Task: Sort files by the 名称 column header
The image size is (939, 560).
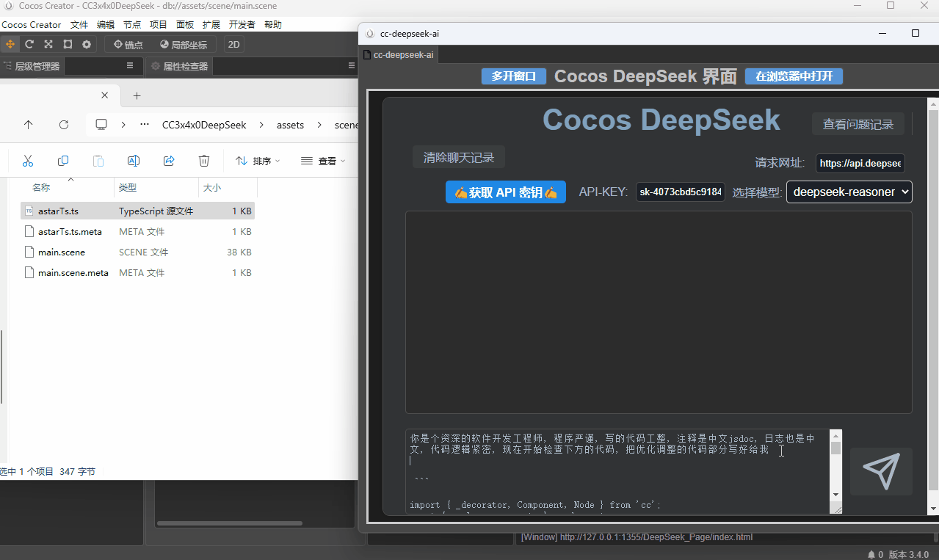Action: pos(41,188)
